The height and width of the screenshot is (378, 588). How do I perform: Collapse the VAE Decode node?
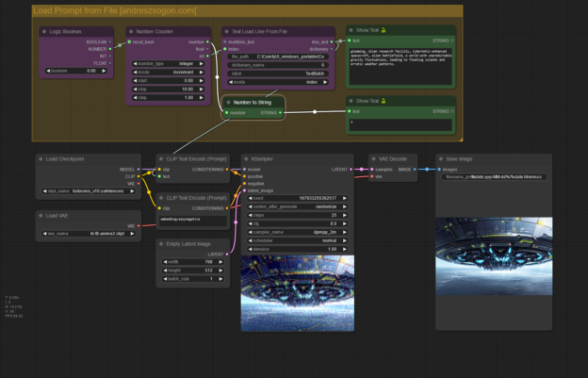coord(373,159)
